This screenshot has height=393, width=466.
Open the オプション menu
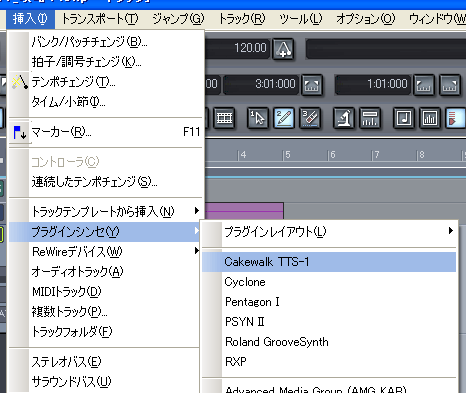[365, 19]
